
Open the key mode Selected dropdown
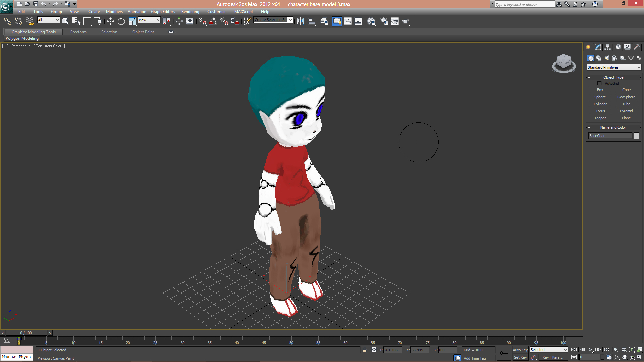point(549,350)
